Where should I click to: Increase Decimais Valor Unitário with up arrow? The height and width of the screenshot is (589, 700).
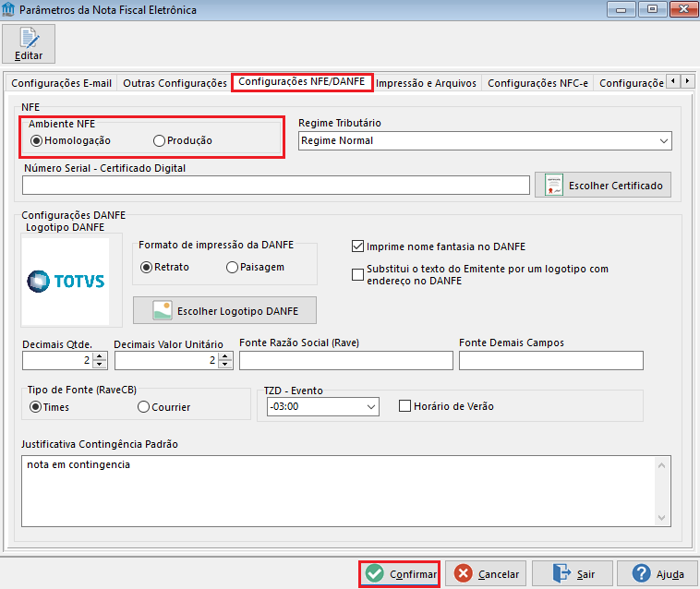click(x=225, y=356)
